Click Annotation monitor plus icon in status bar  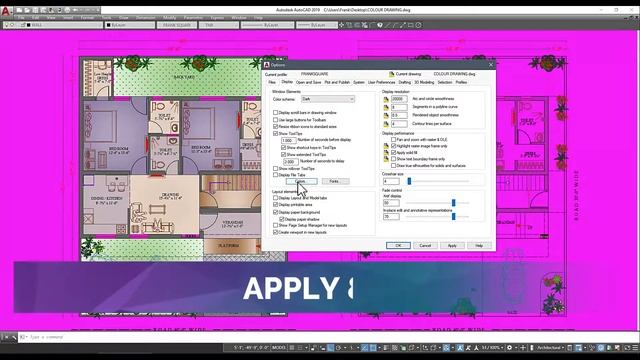click(x=523, y=348)
